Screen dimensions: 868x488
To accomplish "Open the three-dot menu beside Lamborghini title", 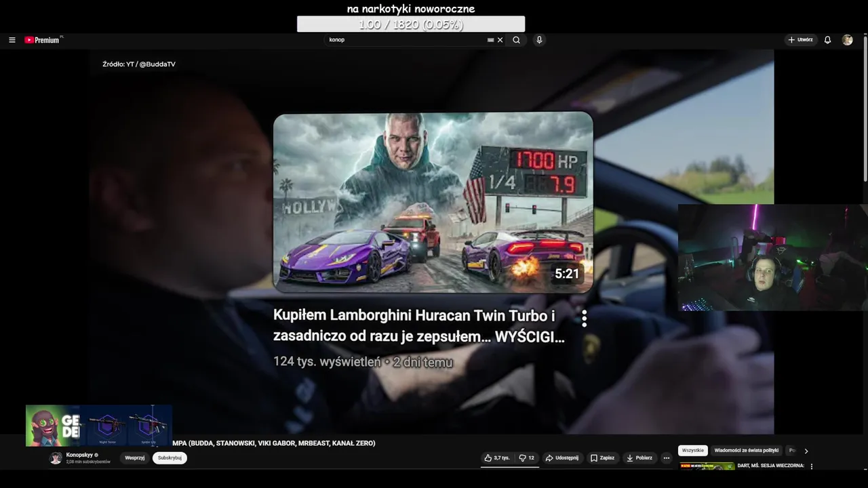I will coord(584,319).
